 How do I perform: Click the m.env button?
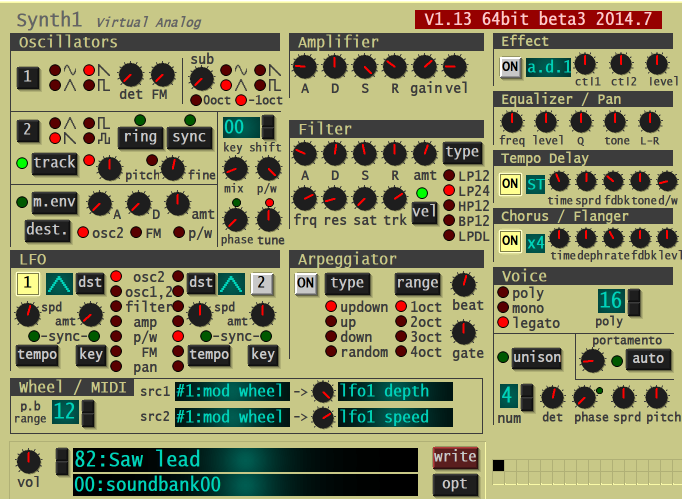[54, 203]
